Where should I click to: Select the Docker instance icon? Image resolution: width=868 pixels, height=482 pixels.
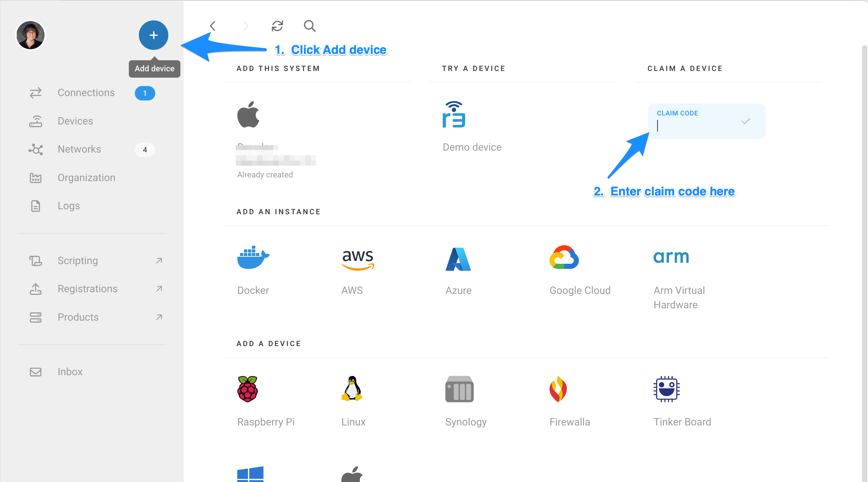[253, 258]
